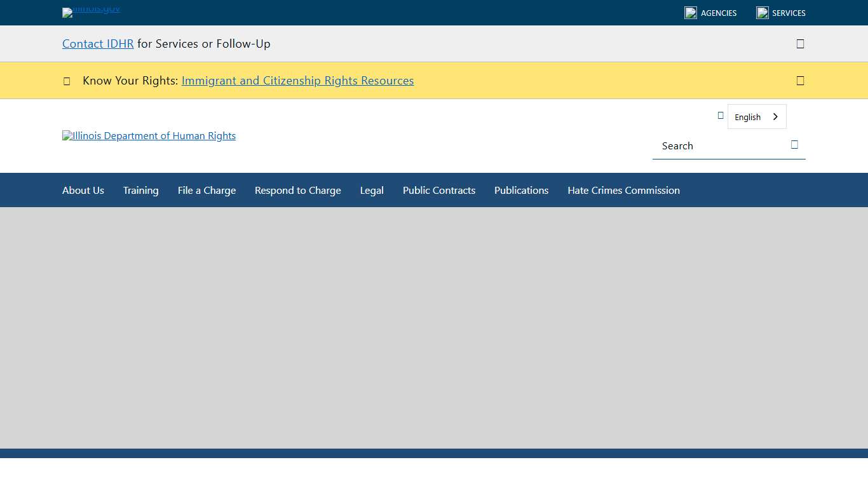
Task: Click the Illinois.gov logo in top bar
Action: [x=91, y=11]
